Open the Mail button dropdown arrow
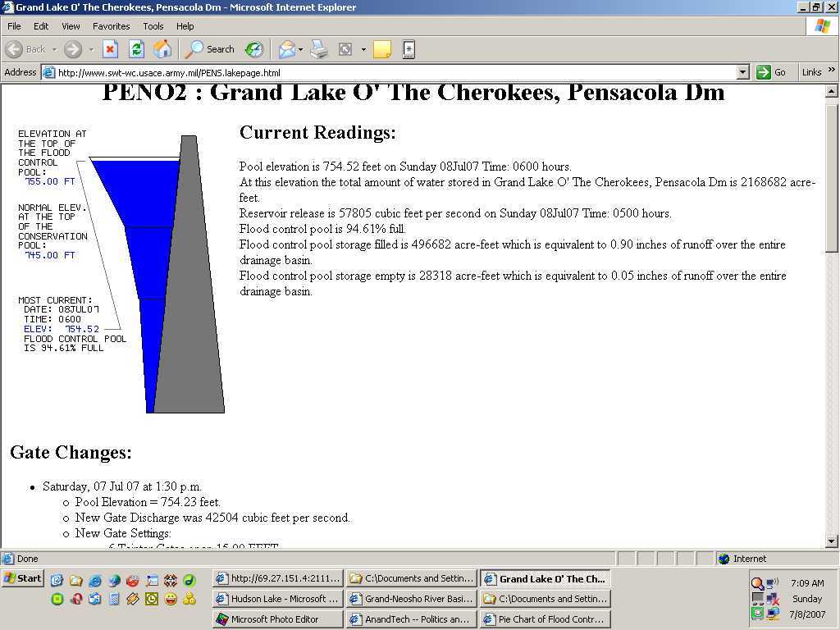This screenshot has width=840, height=630. 301,49
